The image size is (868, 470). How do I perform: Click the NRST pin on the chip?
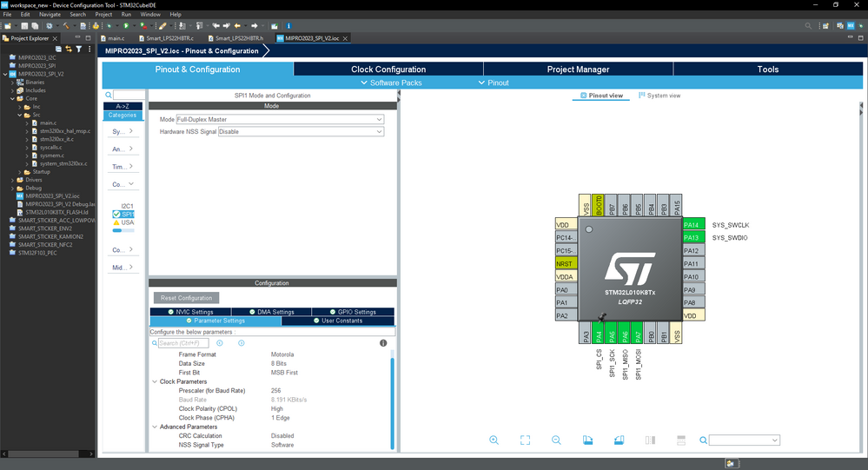point(567,263)
